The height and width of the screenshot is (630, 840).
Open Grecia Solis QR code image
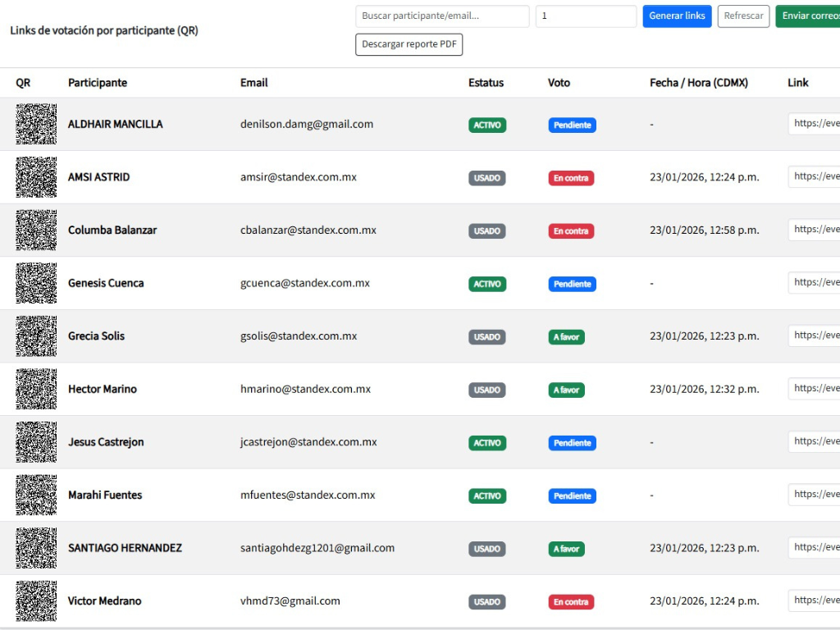point(36,336)
